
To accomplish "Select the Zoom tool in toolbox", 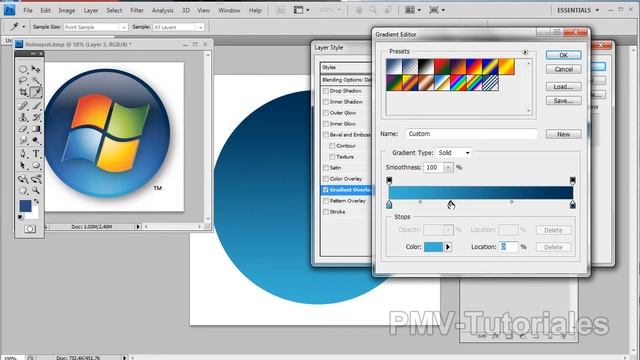I will click(x=36, y=191).
